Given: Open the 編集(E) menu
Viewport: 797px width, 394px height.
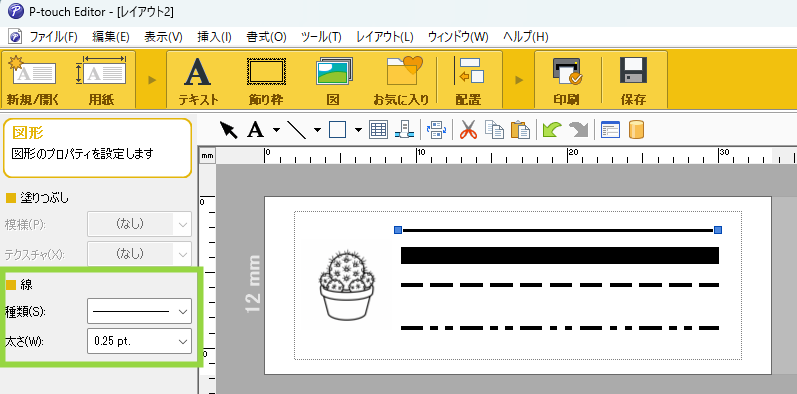Looking at the screenshot, I should pyautogui.click(x=111, y=37).
